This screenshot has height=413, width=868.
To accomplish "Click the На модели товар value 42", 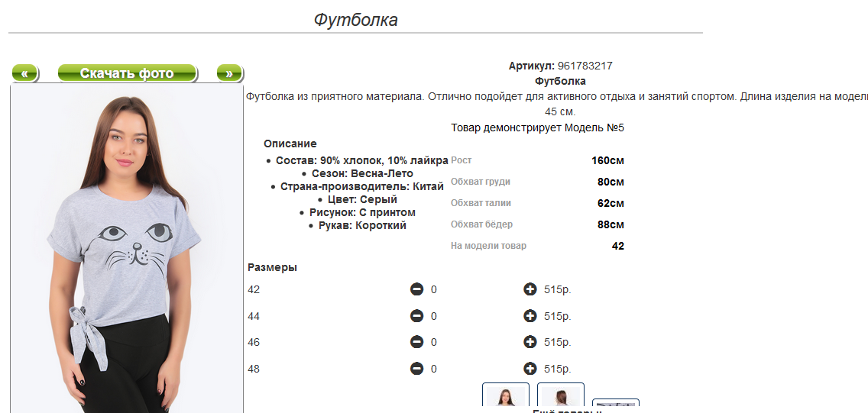I will coord(618,246).
